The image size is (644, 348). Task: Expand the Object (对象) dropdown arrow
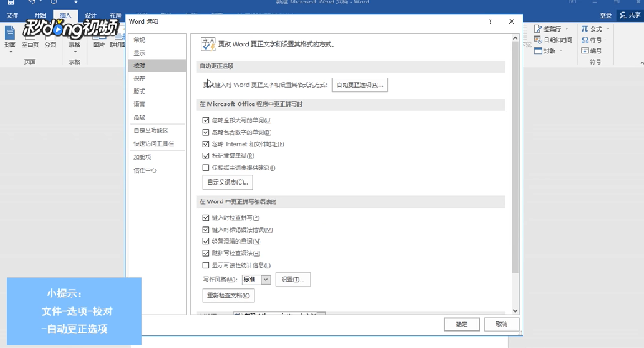pyautogui.click(x=561, y=51)
